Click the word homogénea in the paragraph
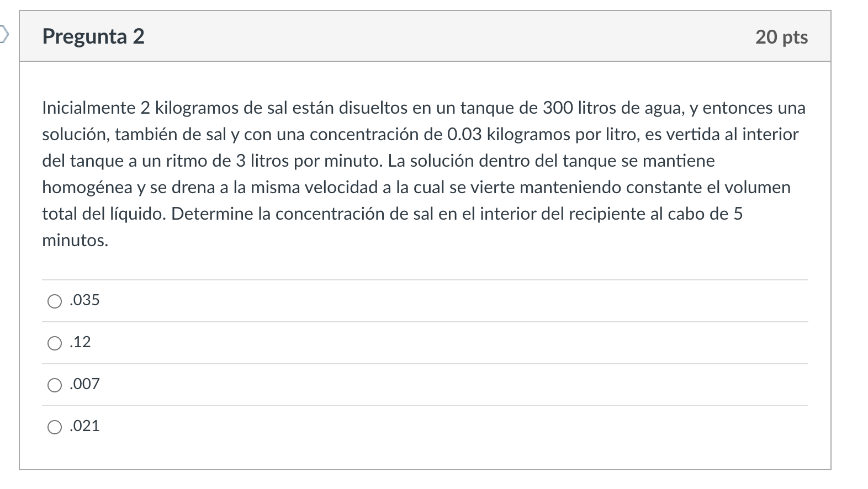 click(87, 188)
